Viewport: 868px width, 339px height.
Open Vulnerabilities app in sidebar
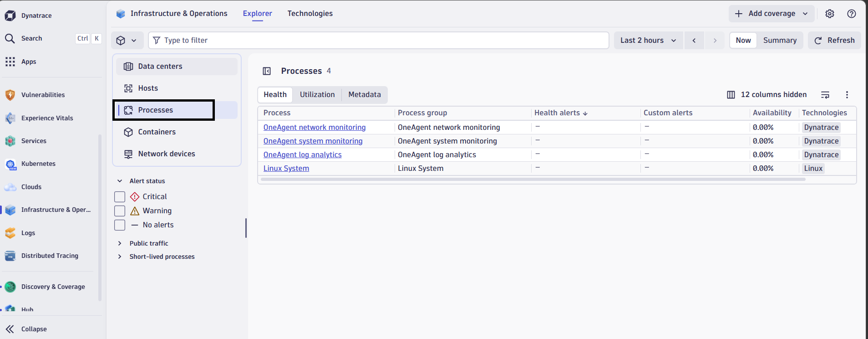click(x=43, y=95)
